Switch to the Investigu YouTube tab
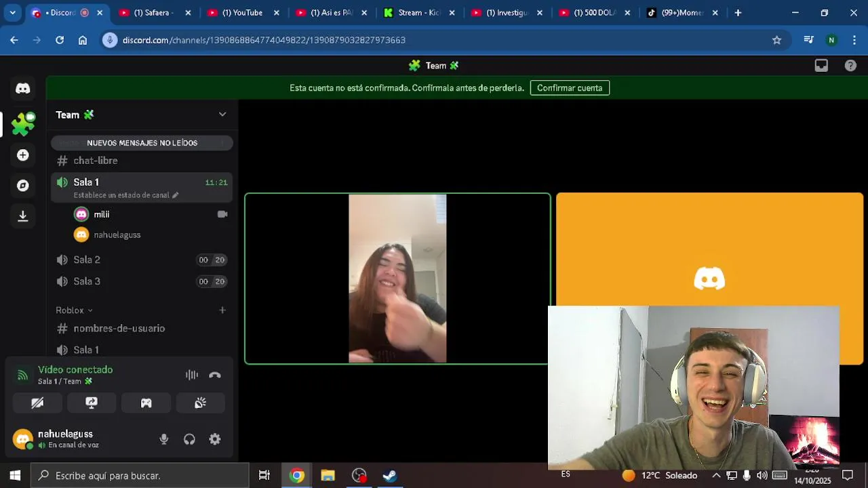868x488 pixels. click(x=507, y=13)
